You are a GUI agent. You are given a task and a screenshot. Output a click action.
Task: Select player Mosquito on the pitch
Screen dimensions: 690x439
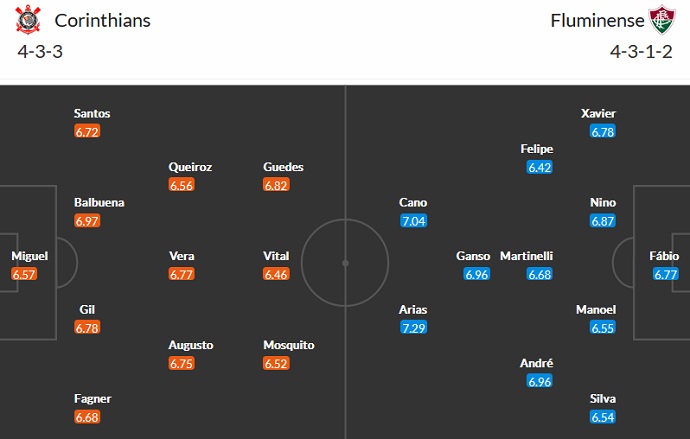coord(289,345)
